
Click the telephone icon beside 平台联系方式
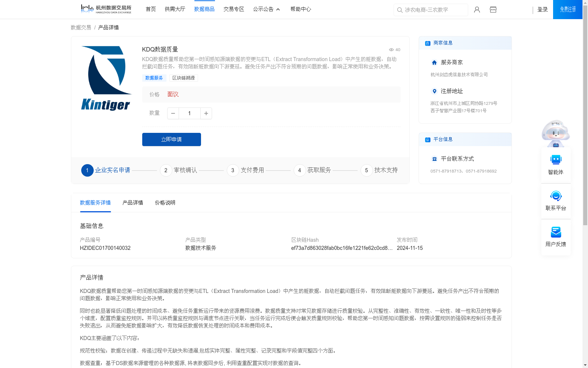click(434, 159)
